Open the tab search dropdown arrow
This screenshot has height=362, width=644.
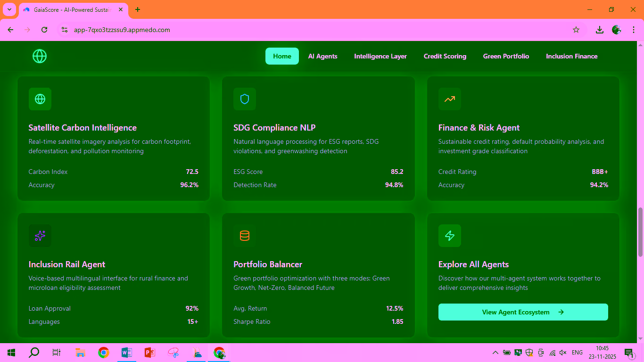pyautogui.click(x=9, y=9)
